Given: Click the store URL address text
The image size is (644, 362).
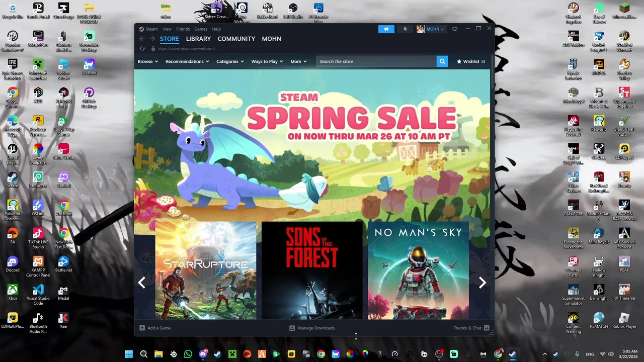Looking at the screenshot, I should pos(186,49).
